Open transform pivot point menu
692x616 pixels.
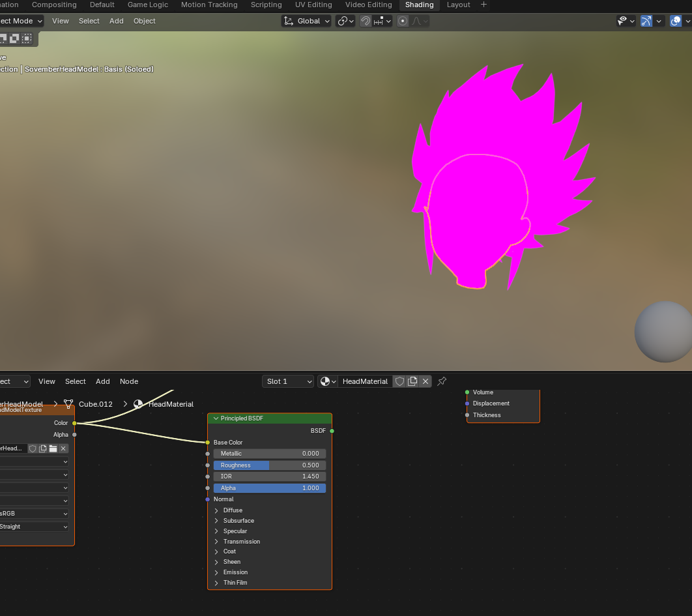point(345,21)
